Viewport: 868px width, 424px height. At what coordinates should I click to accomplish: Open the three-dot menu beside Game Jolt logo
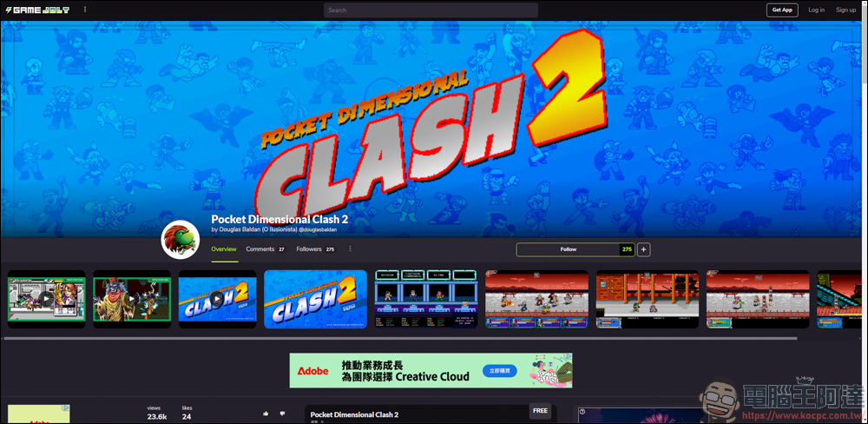85,10
